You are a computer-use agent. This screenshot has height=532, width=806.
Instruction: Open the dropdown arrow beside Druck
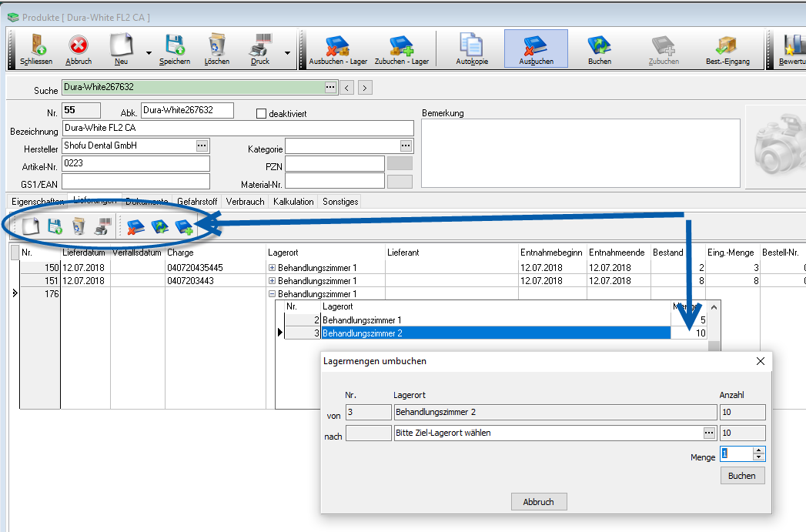pyautogui.click(x=287, y=52)
